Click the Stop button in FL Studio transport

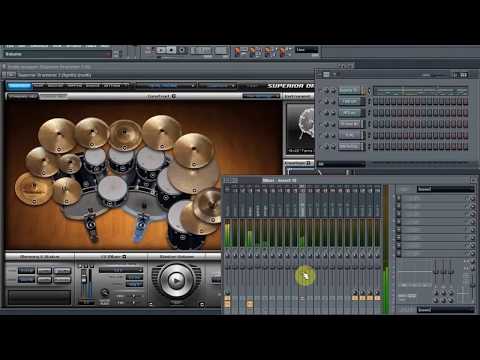tap(171, 50)
